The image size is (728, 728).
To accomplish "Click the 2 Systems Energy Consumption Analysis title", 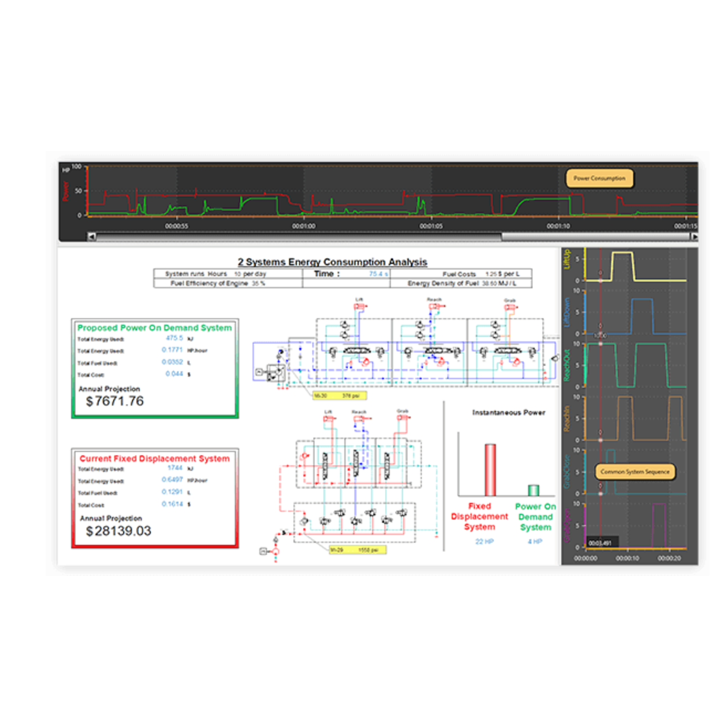I will tap(332, 262).
